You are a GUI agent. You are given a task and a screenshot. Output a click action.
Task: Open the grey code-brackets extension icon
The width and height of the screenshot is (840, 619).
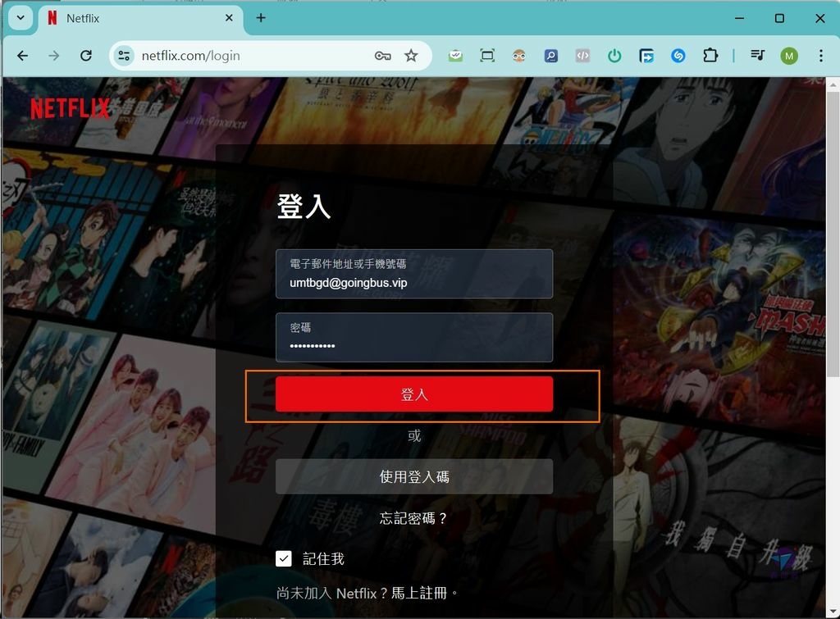[x=582, y=56]
